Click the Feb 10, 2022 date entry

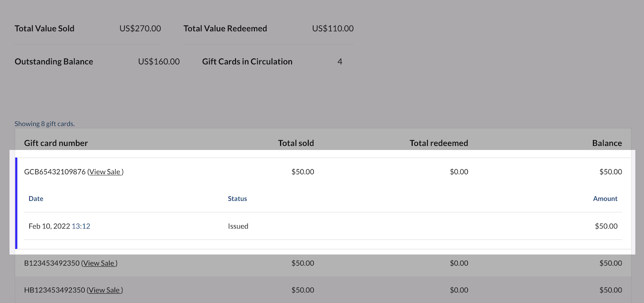pyautogui.click(x=49, y=226)
